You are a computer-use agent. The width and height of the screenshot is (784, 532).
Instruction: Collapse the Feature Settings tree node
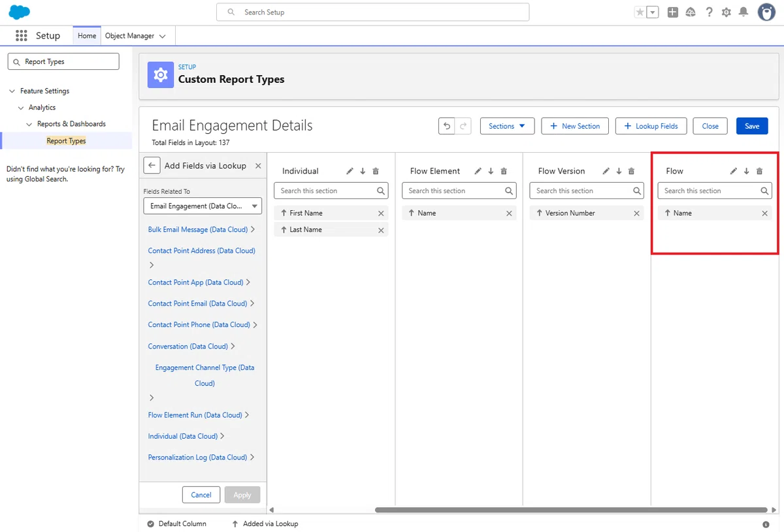point(12,91)
